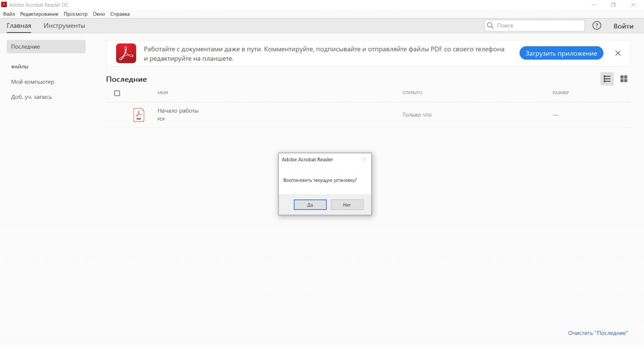This screenshot has height=345, width=644.
Task: Sort by the РАЗМЕР column header
Action: click(x=561, y=93)
